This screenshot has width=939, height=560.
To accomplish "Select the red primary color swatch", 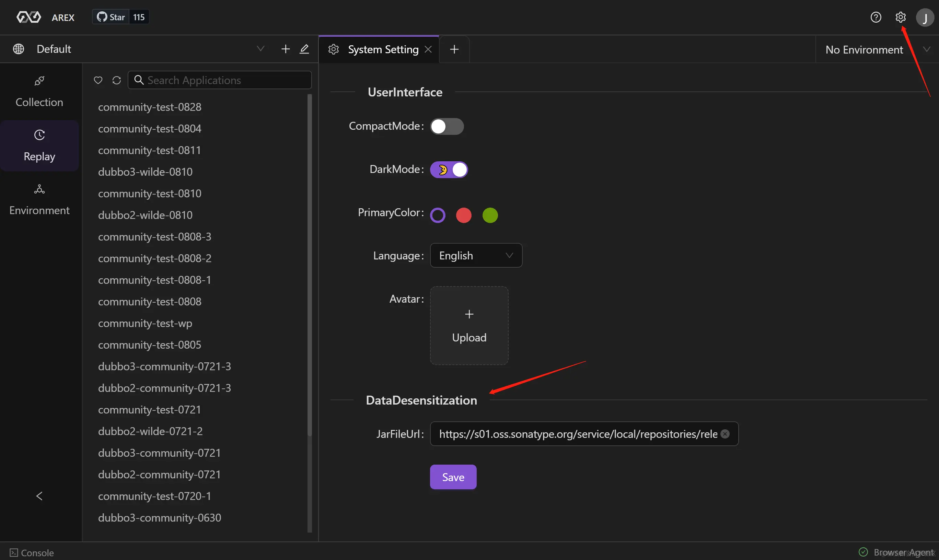I will click(463, 215).
